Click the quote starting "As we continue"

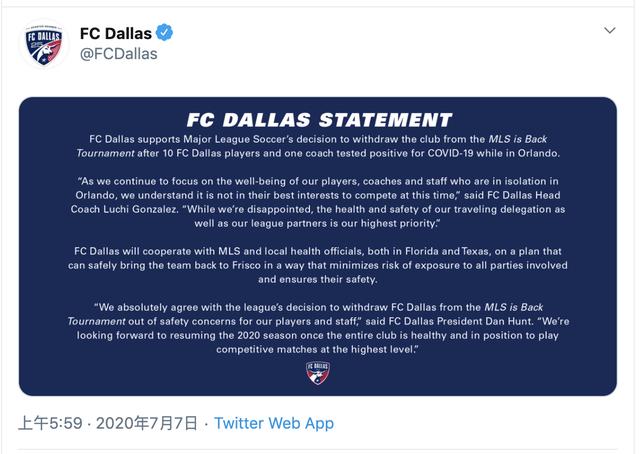[x=318, y=202]
